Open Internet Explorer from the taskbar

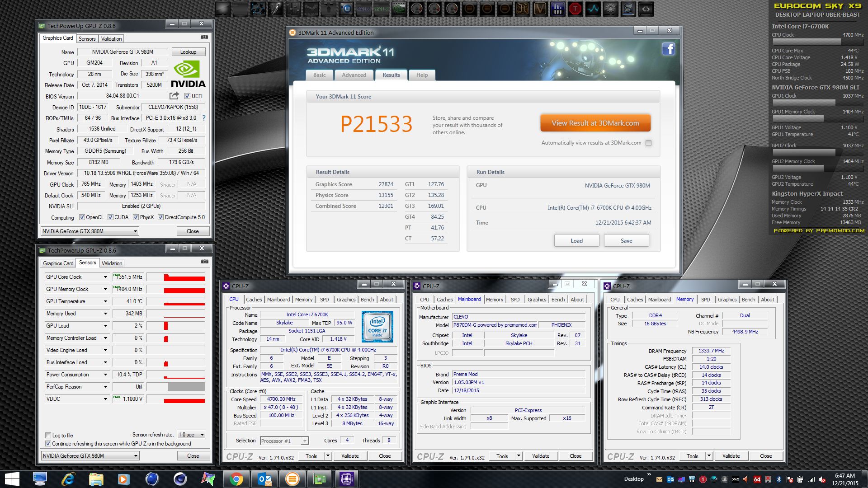tap(68, 479)
